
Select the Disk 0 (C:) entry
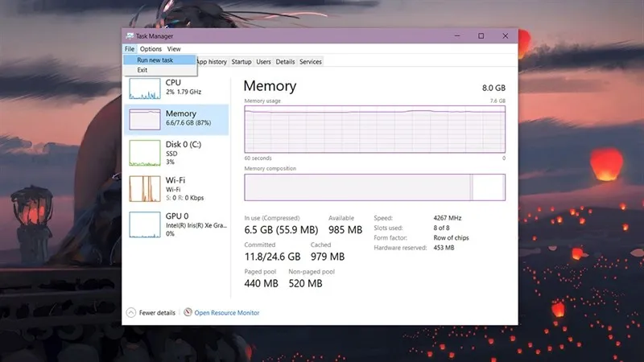pos(176,153)
